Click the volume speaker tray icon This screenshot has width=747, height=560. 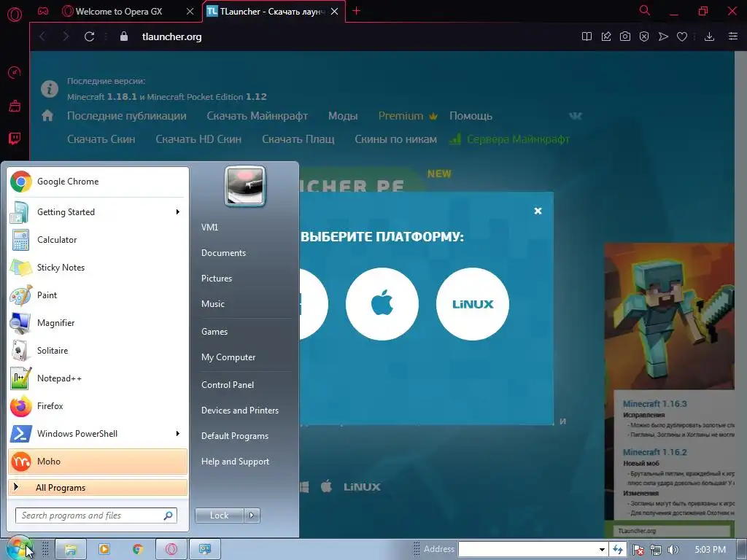pos(673,550)
